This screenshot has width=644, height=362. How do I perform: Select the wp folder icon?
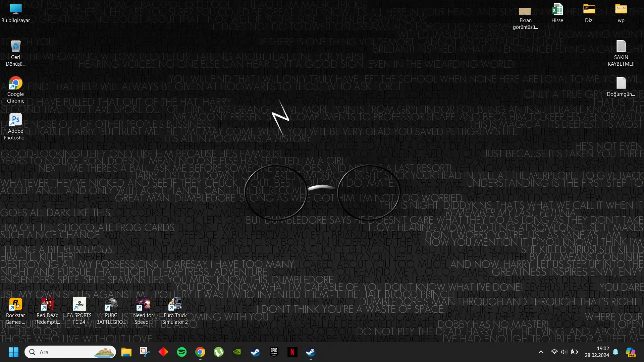621,13
